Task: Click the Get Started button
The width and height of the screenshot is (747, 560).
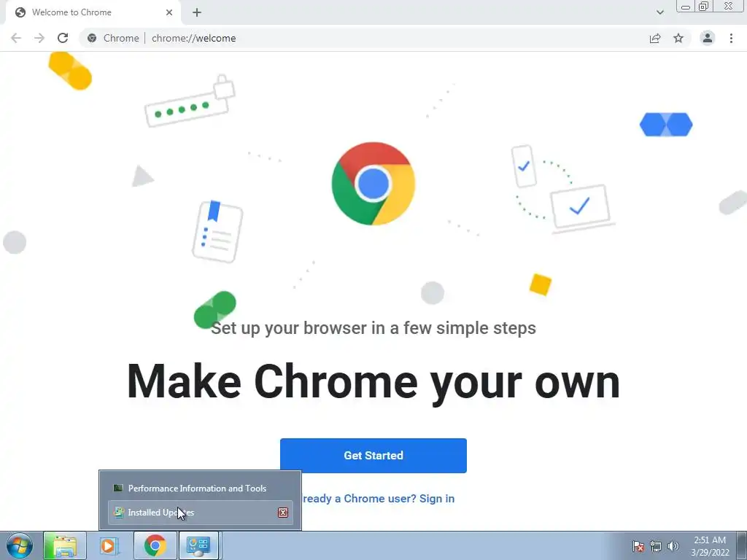Action: (373, 456)
